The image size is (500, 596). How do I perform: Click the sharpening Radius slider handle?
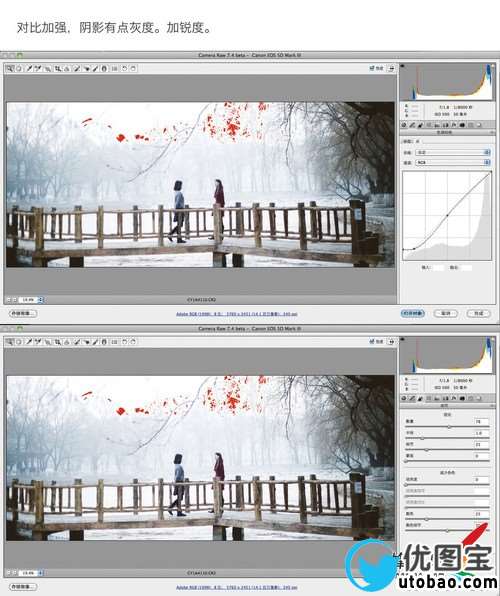(422, 438)
